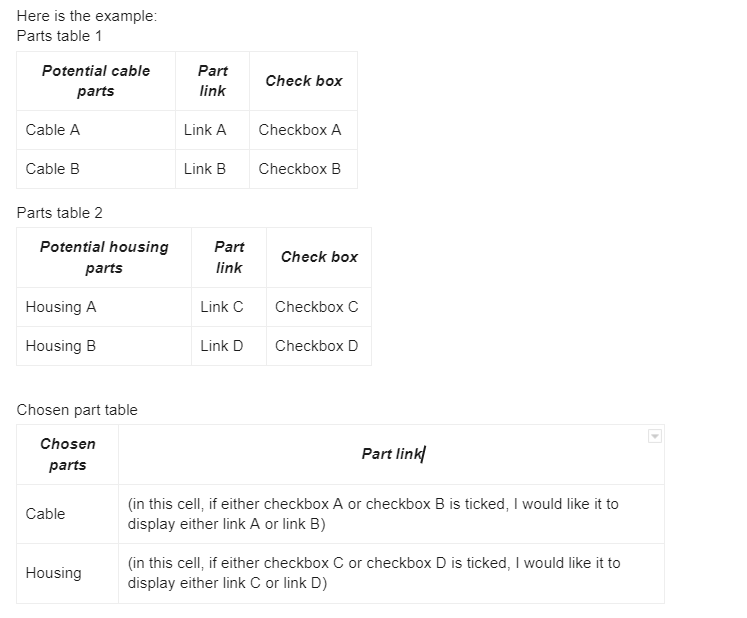Click the 'Link B' cell

[212, 169]
